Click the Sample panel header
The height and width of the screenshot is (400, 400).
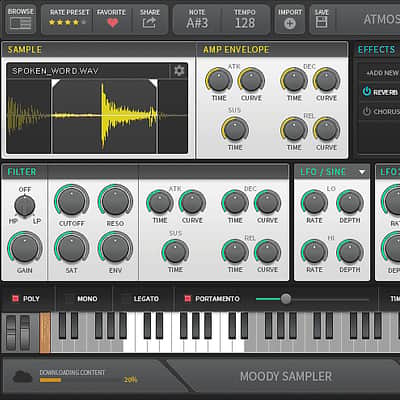[x=99, y=50]
